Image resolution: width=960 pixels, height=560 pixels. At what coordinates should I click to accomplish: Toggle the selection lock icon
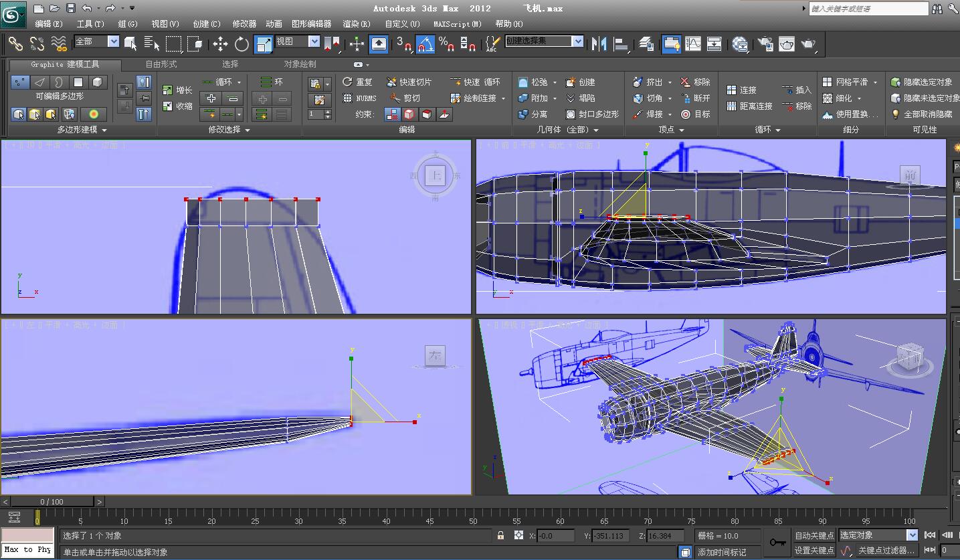[x=500, y=535]
